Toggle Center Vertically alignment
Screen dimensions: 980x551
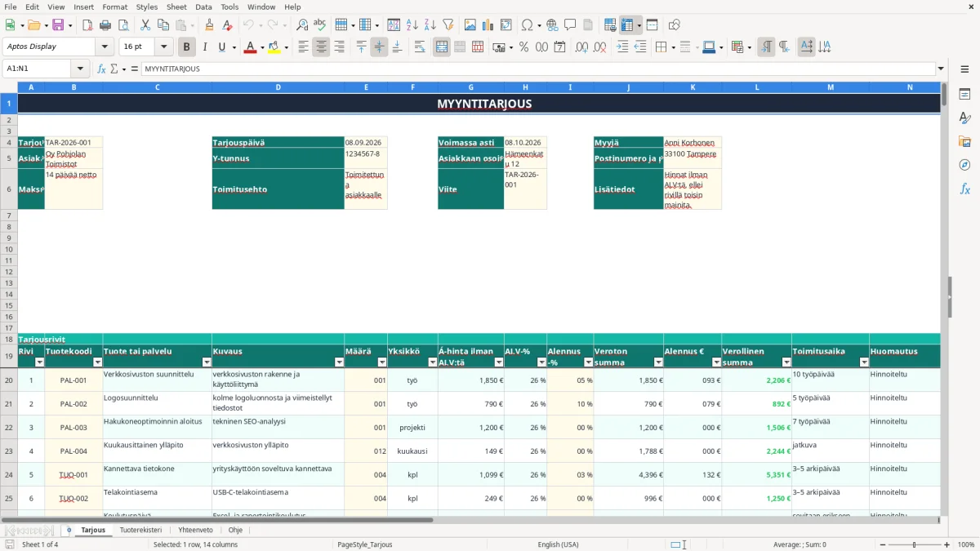click(x=379, y=47)
